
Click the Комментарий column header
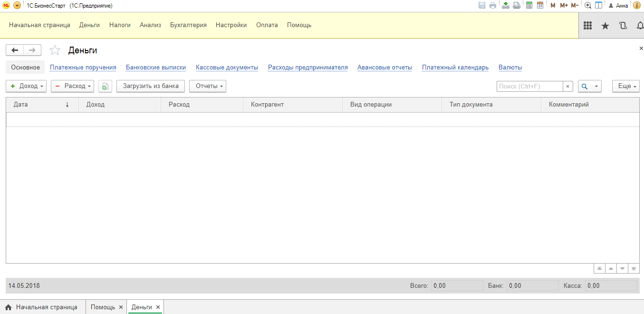click(590, 105)
